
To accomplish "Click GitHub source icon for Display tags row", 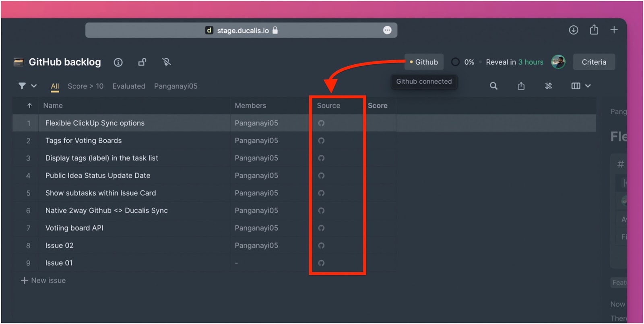I will pos(321,158).
